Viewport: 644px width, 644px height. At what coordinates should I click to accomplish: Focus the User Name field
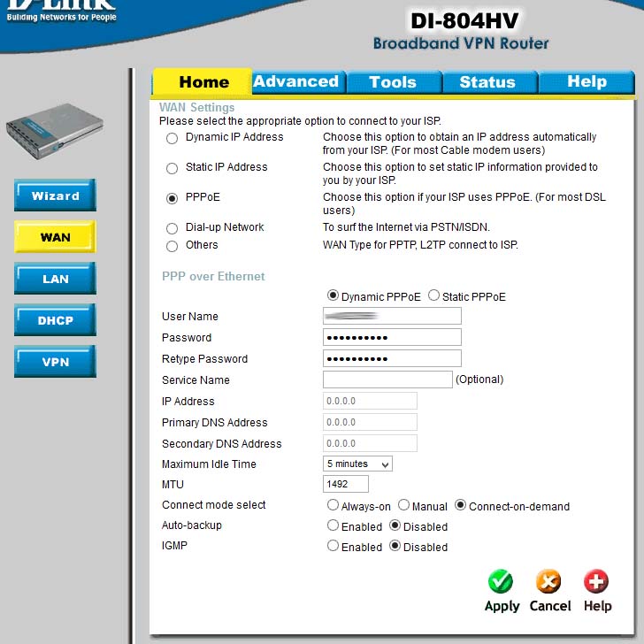(392, 316)
